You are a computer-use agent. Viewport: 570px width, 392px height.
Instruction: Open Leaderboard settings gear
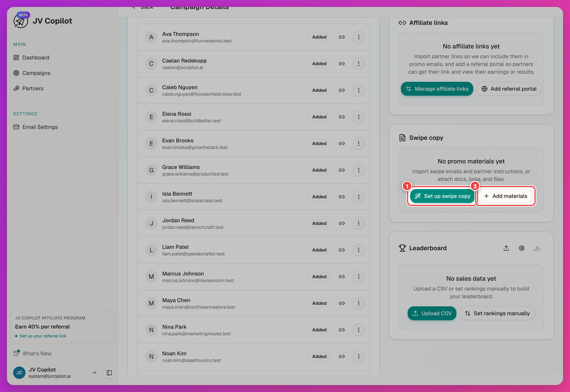click(x=522, y=248)
